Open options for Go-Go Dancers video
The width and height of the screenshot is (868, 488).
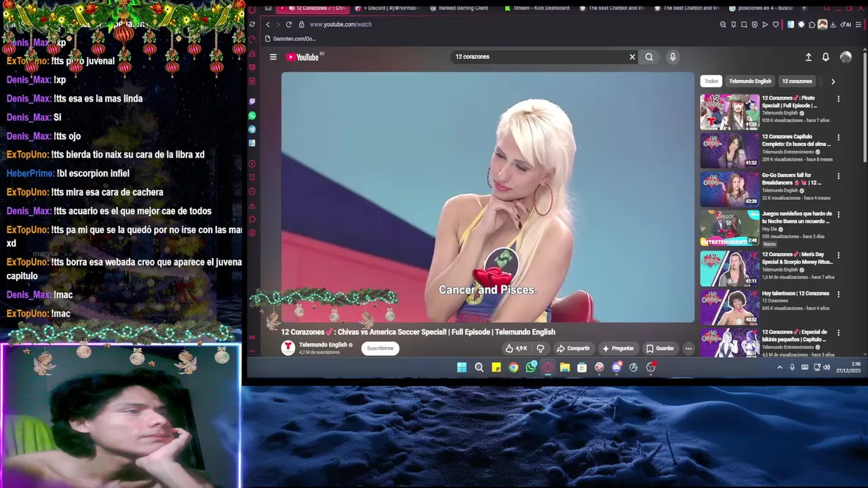tap(838, 176)
